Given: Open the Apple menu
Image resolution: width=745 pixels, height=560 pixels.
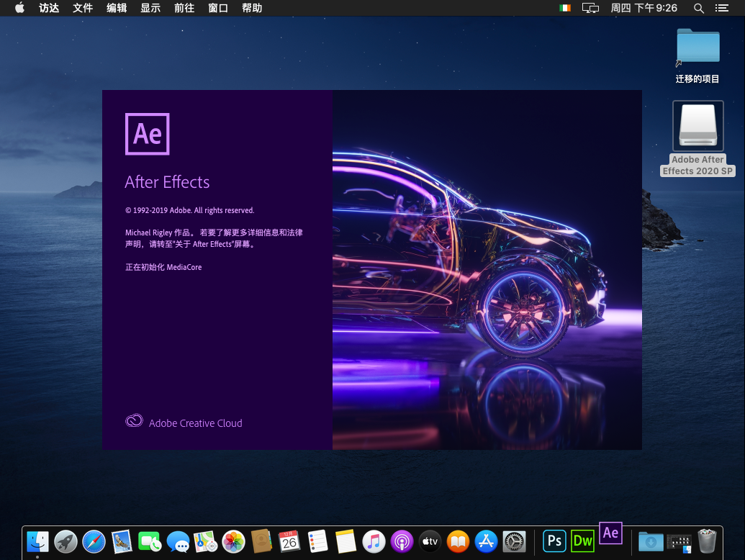Looking at the screenshot, I should [19, 8].
